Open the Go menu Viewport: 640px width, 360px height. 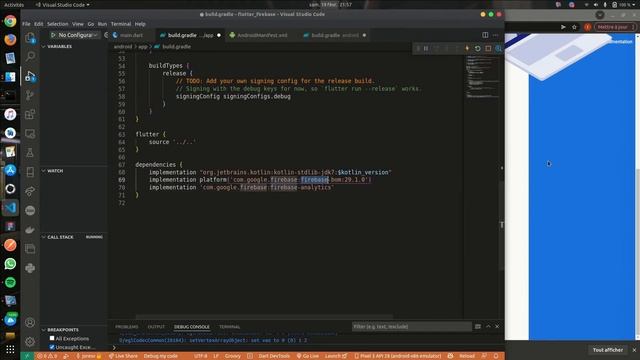coord(91,24)
